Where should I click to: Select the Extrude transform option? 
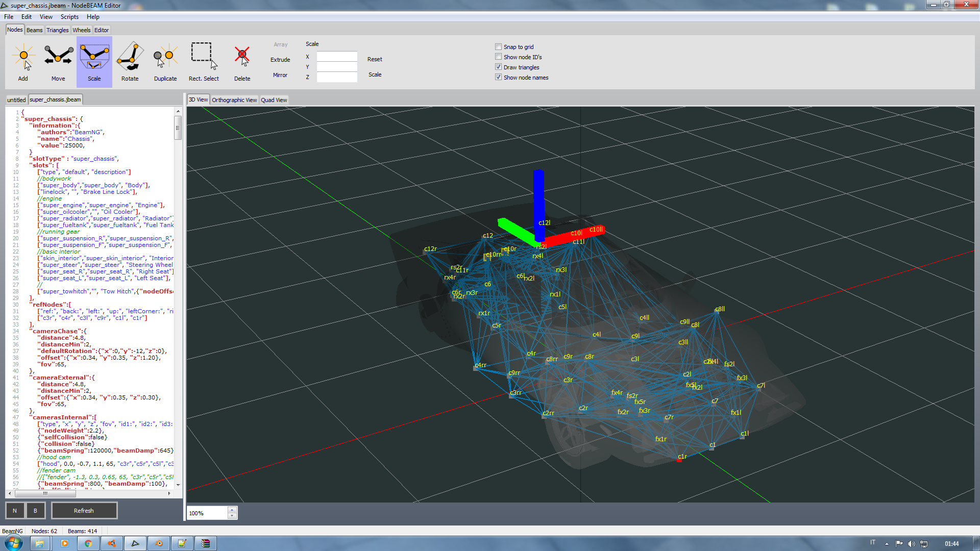pyautogui.click(x=280, y=60)
